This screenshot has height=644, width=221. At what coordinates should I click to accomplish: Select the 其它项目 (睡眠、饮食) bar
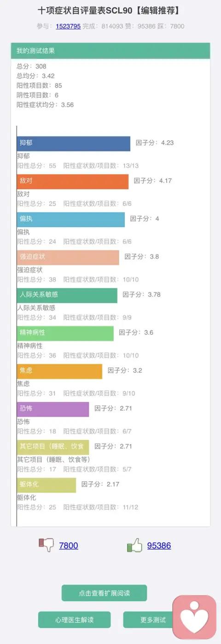tap(53, 447)
